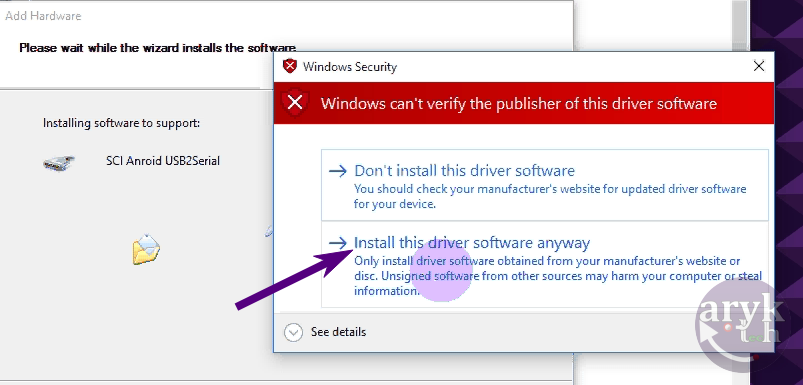
Task: Click the 'Add Hardware' window title
Action: click(x=43, y=16)
